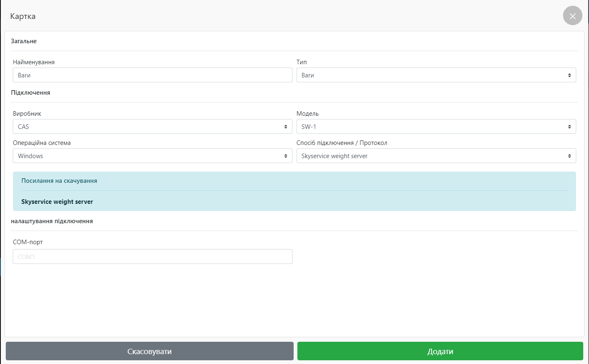Viewport: 589px width, 364px height.
Task: Click the arrow icon in Windows OS select
Action: coord(285,156)
